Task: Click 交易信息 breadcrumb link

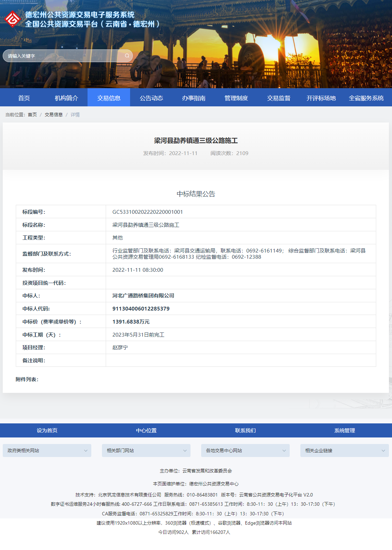Action: [x=54, y=115]
